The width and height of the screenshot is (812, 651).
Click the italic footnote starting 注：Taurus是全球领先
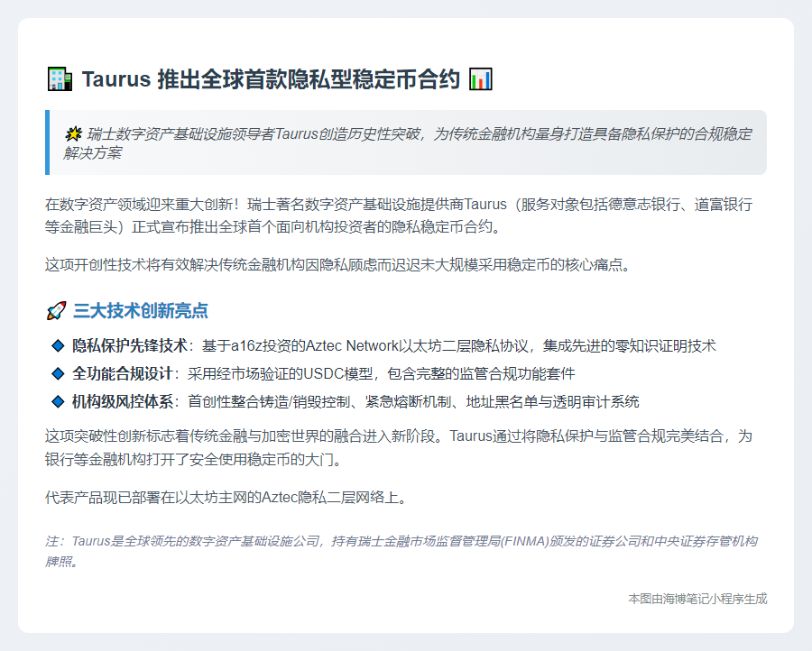click(401, 551)
